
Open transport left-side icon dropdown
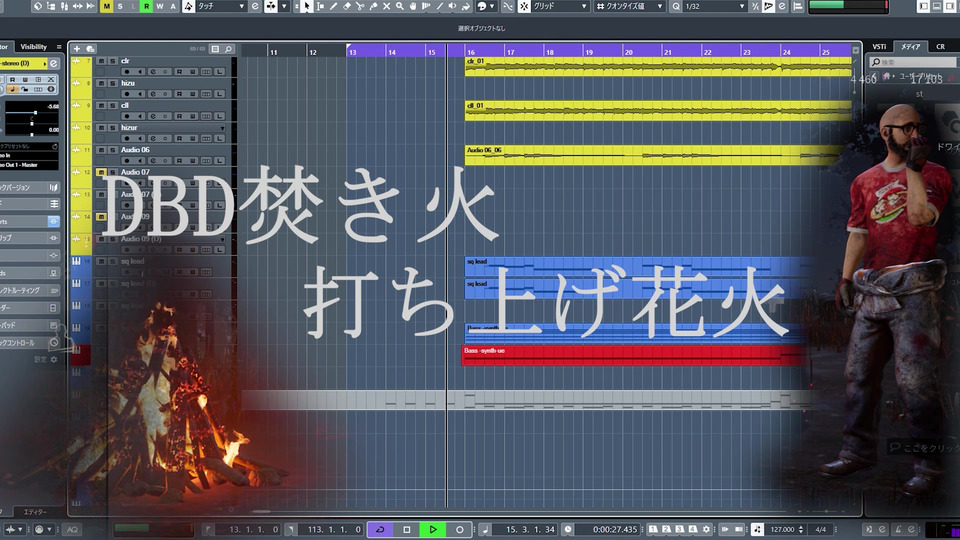tap(13, 529)
